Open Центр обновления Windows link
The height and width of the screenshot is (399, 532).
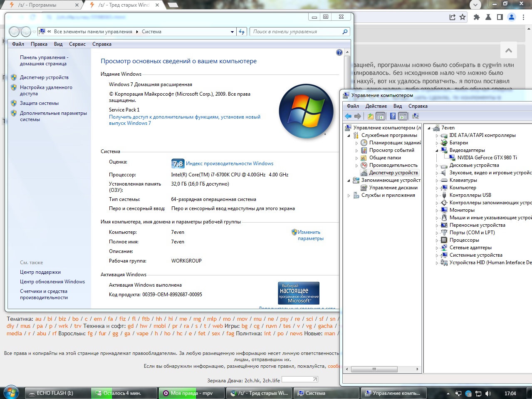[x=52, y=282]
